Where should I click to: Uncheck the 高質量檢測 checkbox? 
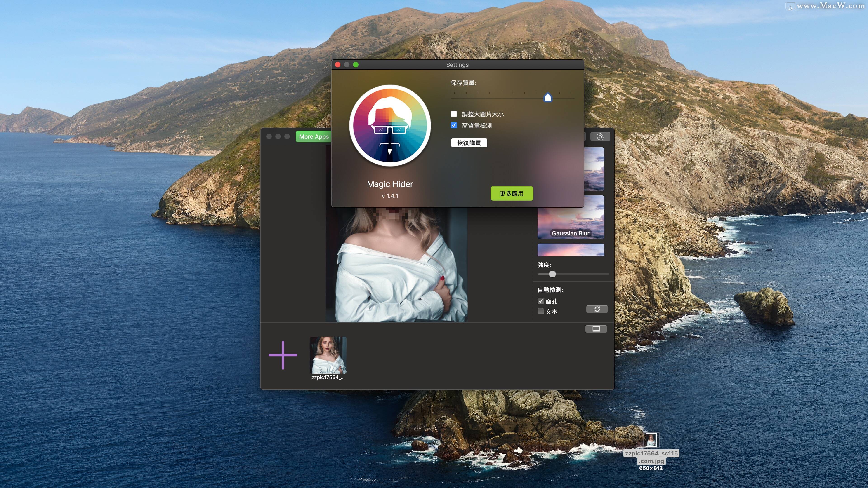(x=454, y=125)
